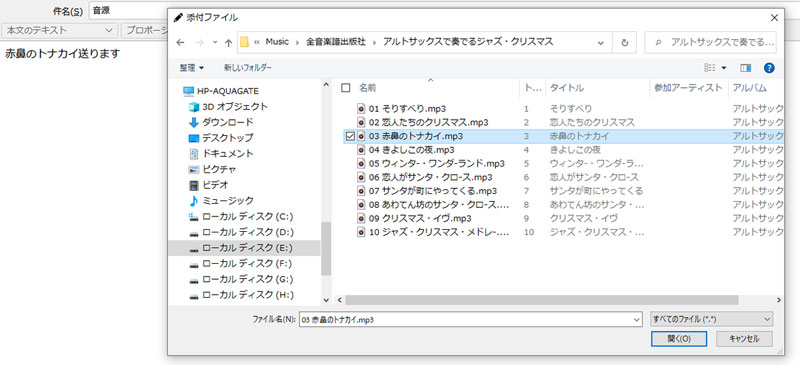Open 3D オブジェクト folder in sidebar
Image resolution: width=800 pixels, height=365 pixels.
[235, 107]
